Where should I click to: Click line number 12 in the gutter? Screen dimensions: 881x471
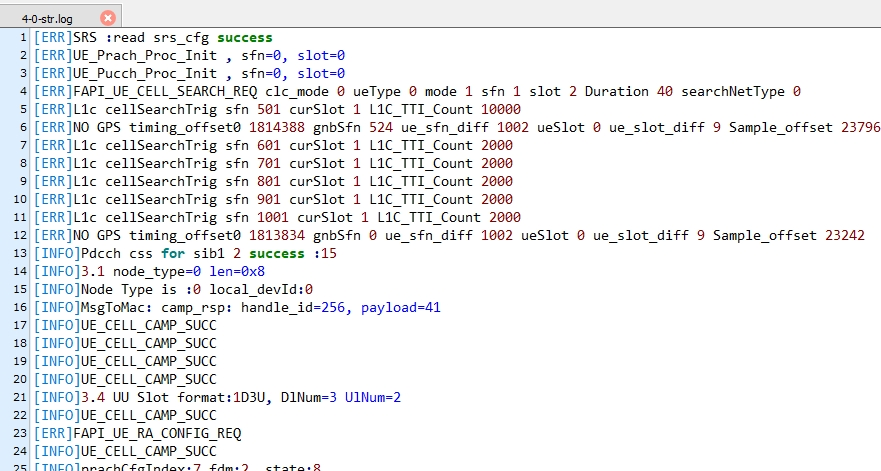(x=20, y=236)
